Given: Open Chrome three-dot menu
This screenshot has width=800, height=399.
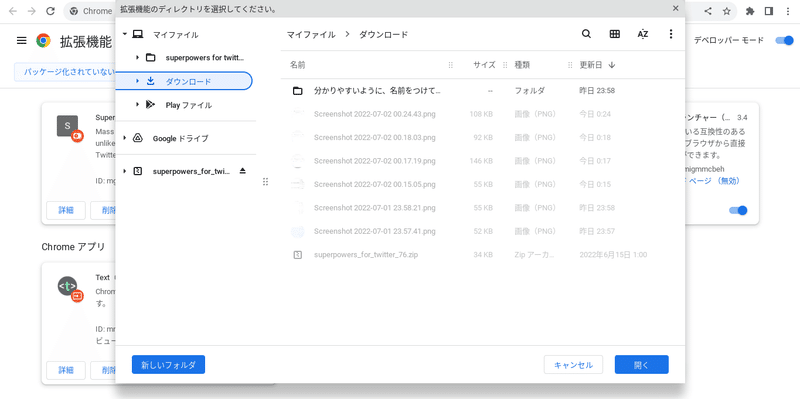Looking at the screenshot, I should (x=788, y=11).
